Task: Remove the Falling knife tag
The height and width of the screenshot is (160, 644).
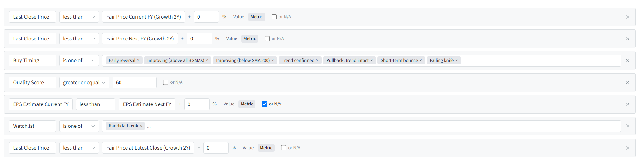Action: coord(457,61)
